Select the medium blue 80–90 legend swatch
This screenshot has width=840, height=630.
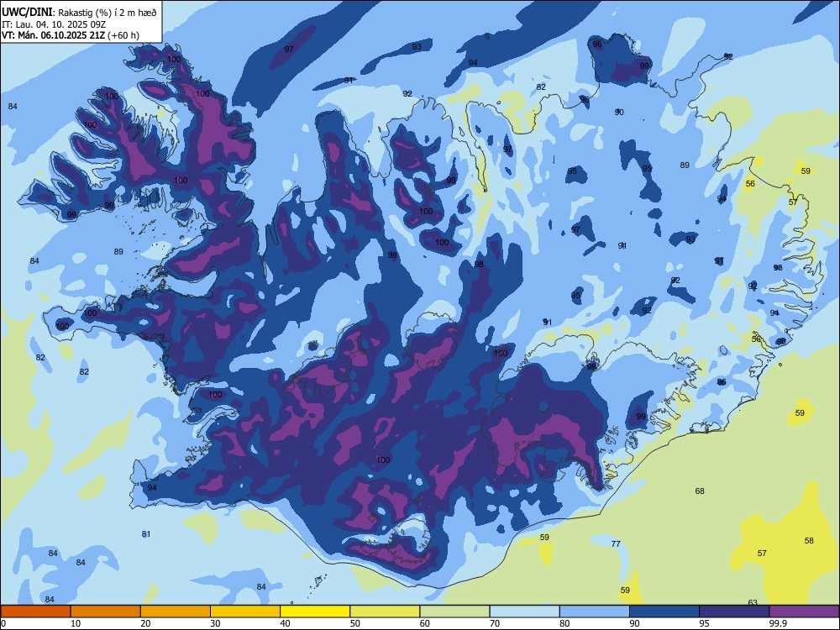click(595, 612)
